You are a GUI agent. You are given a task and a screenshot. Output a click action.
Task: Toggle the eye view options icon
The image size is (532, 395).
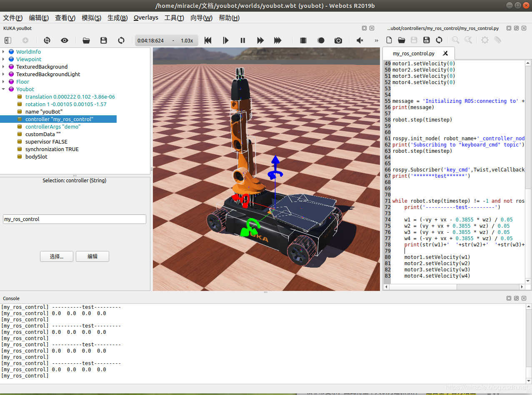[65, 40]
